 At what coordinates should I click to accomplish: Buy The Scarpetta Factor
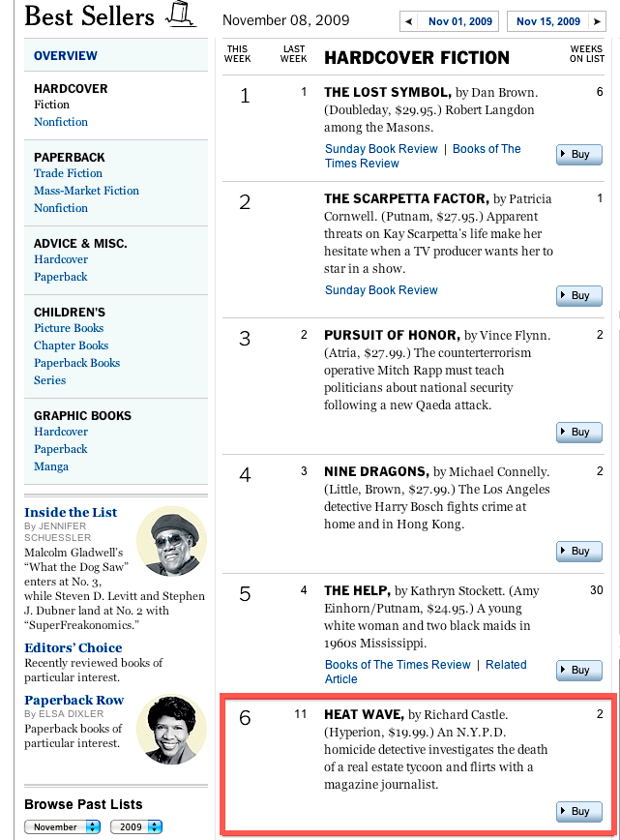(x=579, y=295)
